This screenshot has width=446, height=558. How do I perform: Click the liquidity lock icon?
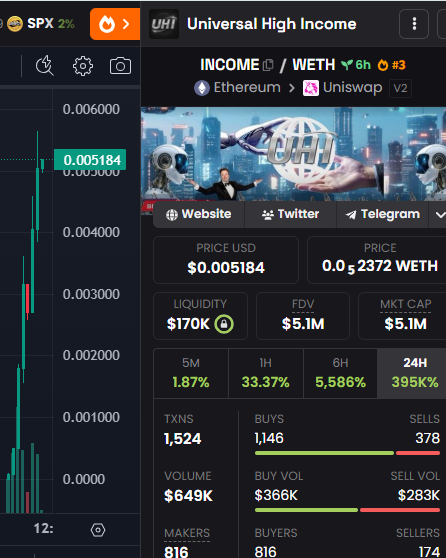click(224, 324)
